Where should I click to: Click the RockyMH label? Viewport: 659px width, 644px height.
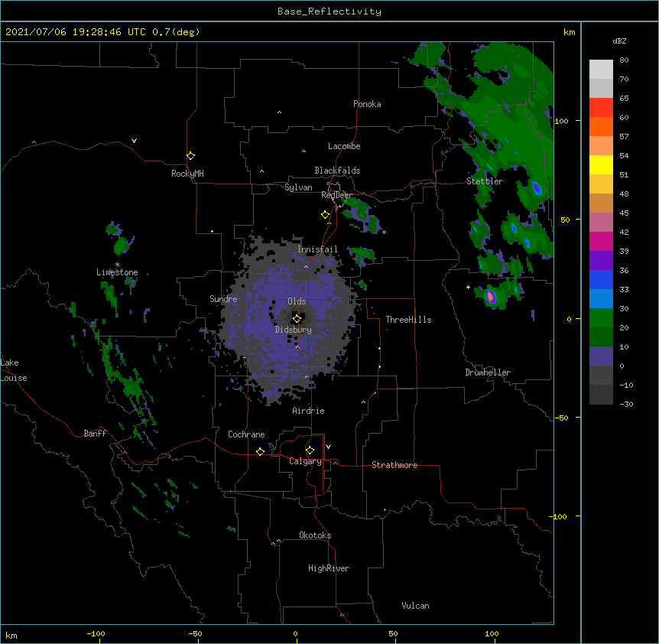(187, 174)
